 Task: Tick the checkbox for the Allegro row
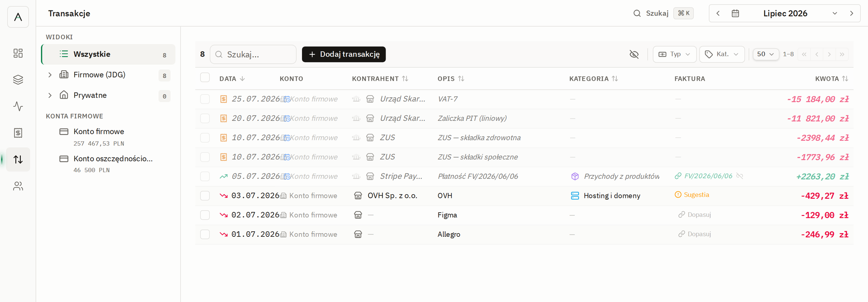pos(205,235)
